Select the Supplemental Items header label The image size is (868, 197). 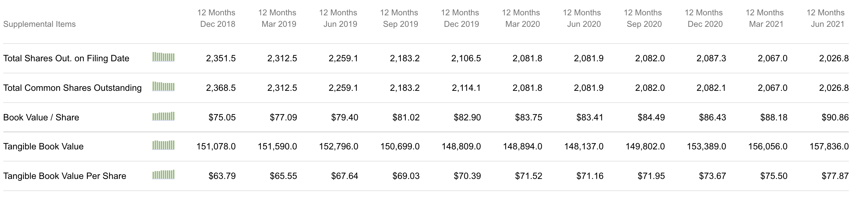click(39, 24)
